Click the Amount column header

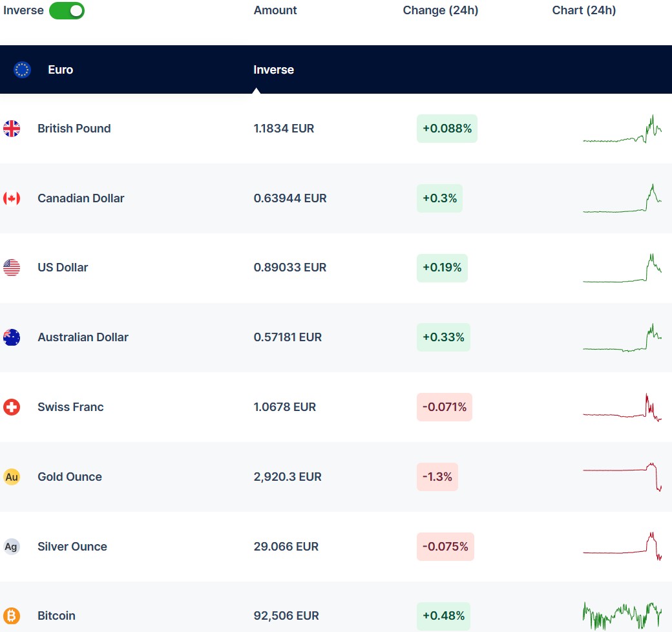[x=275, y=10]
